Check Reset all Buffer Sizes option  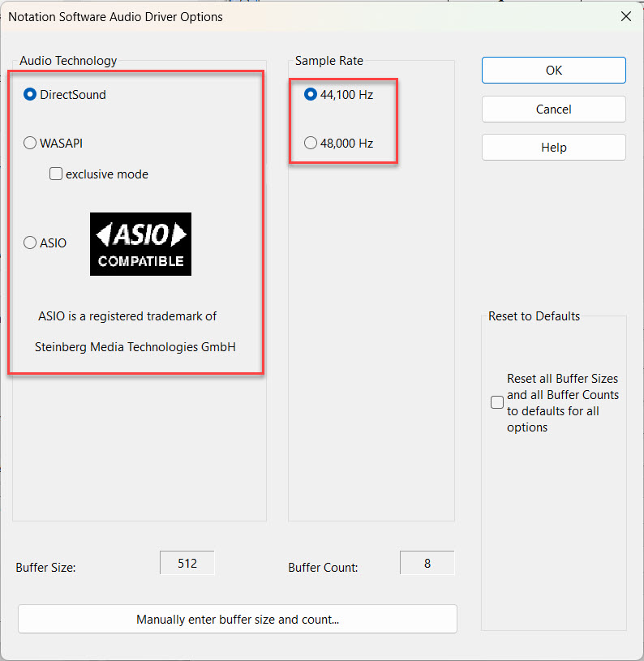click(497, 402)
